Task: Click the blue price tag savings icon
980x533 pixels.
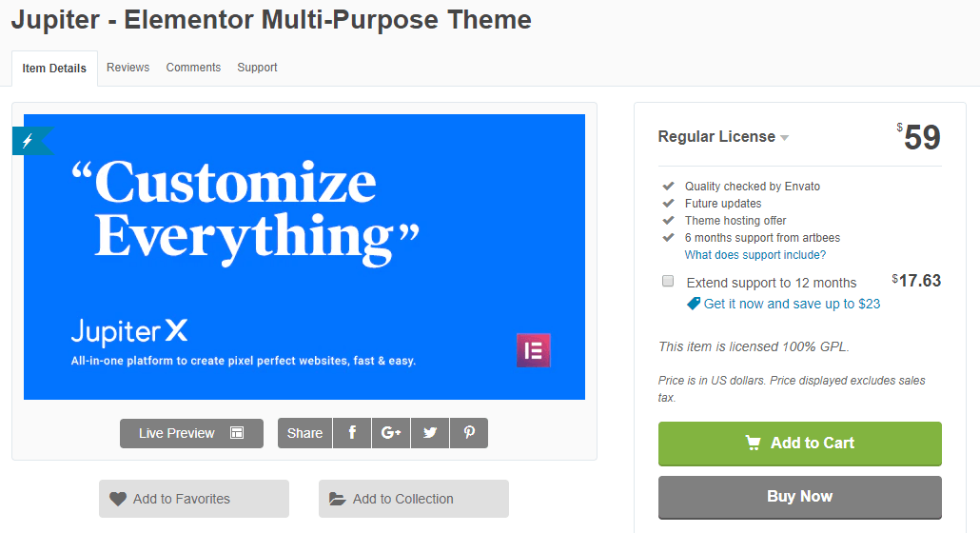Action: click(x=693, y=304)
